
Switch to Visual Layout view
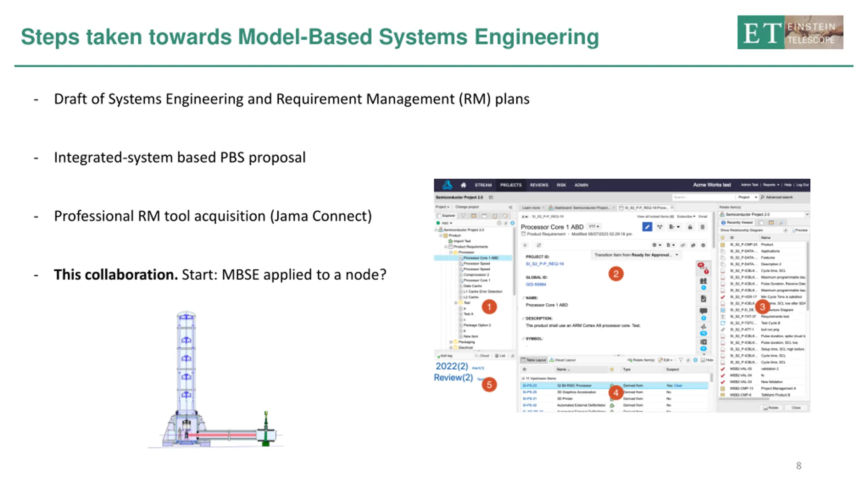point(562,360)
